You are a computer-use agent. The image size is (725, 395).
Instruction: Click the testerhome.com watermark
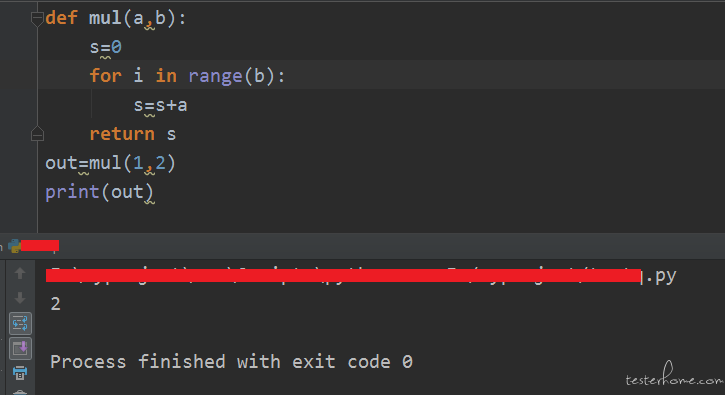674,376
